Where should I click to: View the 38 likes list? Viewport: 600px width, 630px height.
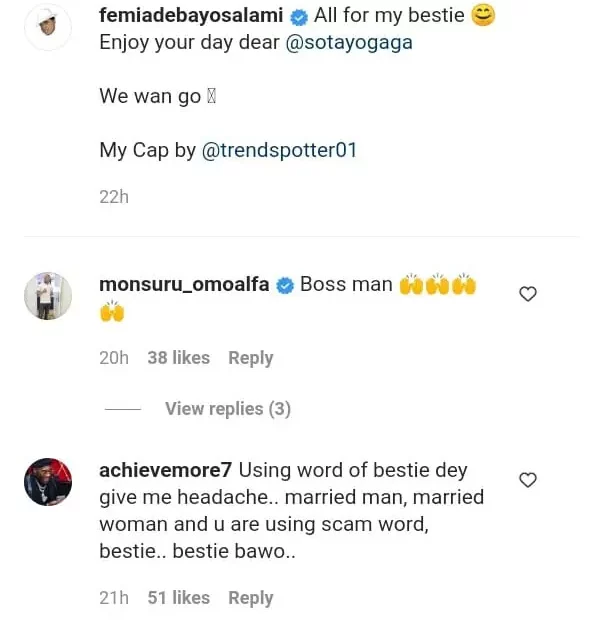(178, 358)
